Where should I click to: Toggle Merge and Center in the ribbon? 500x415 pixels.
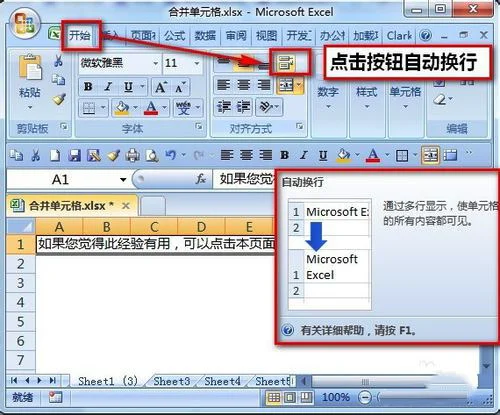point(286,85)
